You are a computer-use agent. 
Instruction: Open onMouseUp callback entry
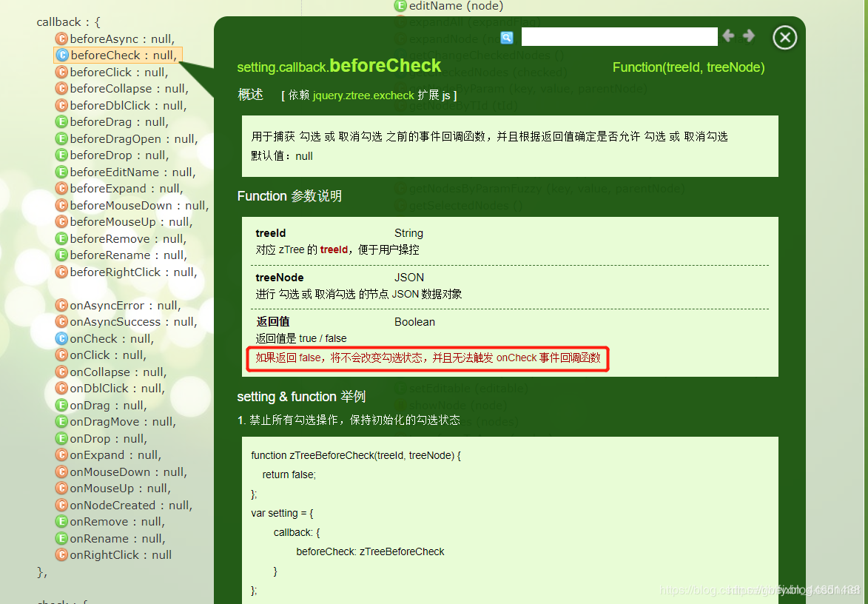[113, 488]
